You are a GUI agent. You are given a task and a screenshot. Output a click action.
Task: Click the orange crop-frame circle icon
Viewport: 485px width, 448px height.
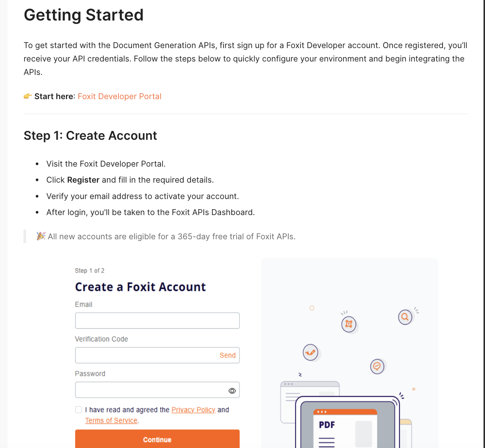click(349, 324)
